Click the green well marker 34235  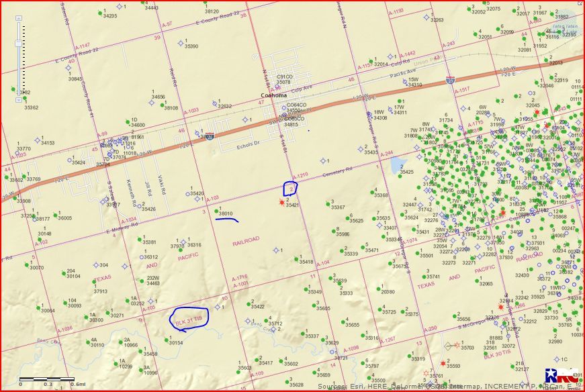[100, 13]
